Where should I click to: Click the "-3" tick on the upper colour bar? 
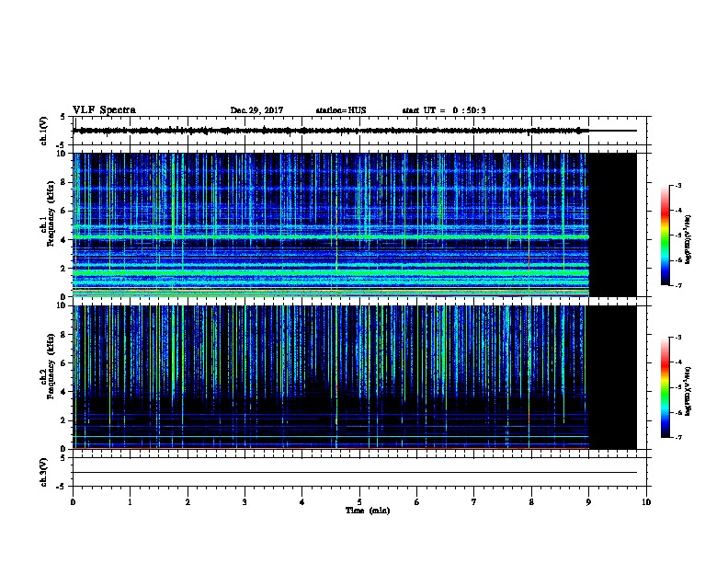[678, 186]
